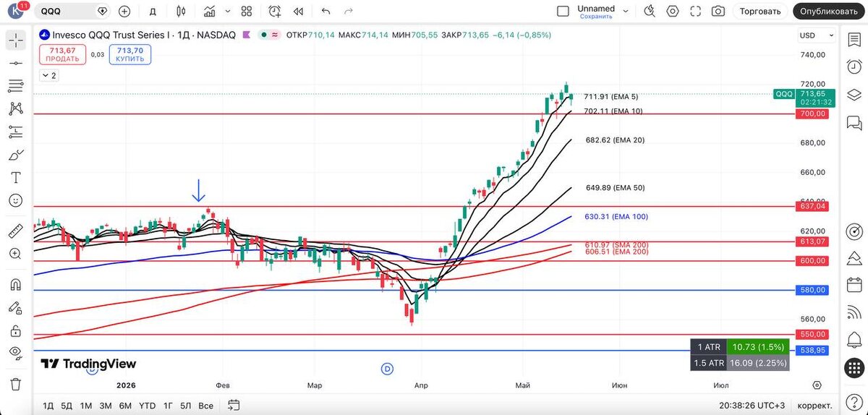The image size is (868, 415).
Task: Click the purple flag icon next to symbol title
Action: click(x=247, y=35)
